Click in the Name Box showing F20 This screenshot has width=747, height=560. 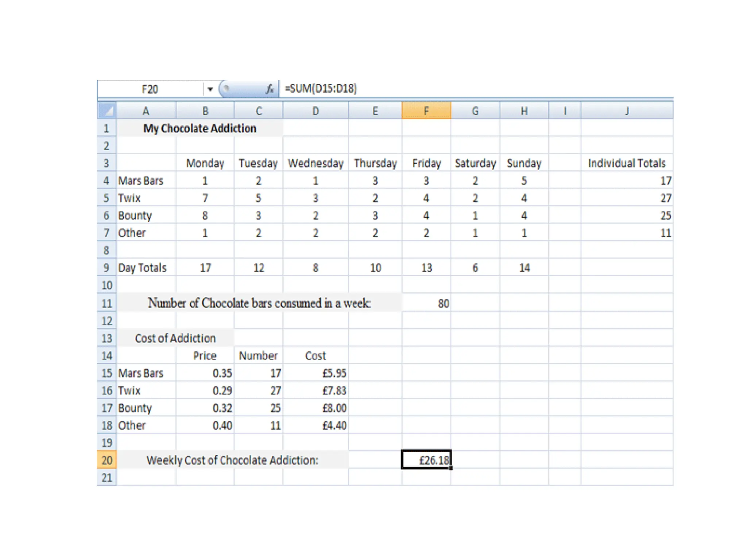click(x=150, y=89)
